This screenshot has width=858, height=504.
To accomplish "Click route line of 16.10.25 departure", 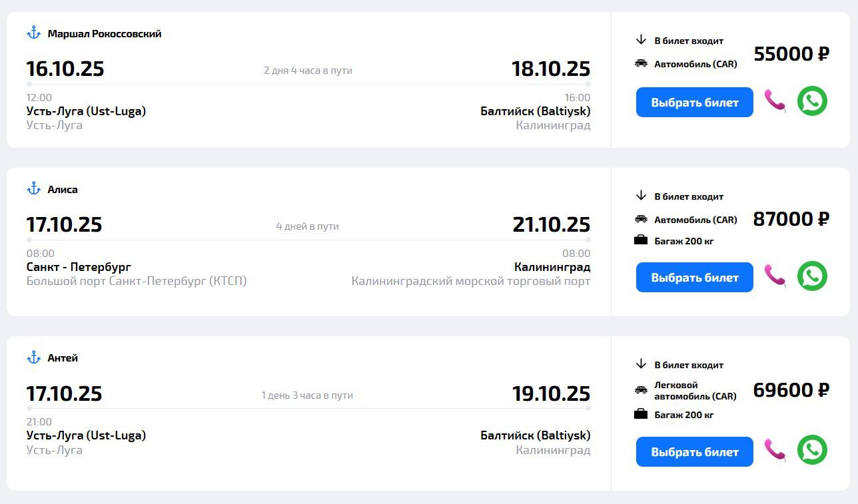I will click(x=308, y=85).
